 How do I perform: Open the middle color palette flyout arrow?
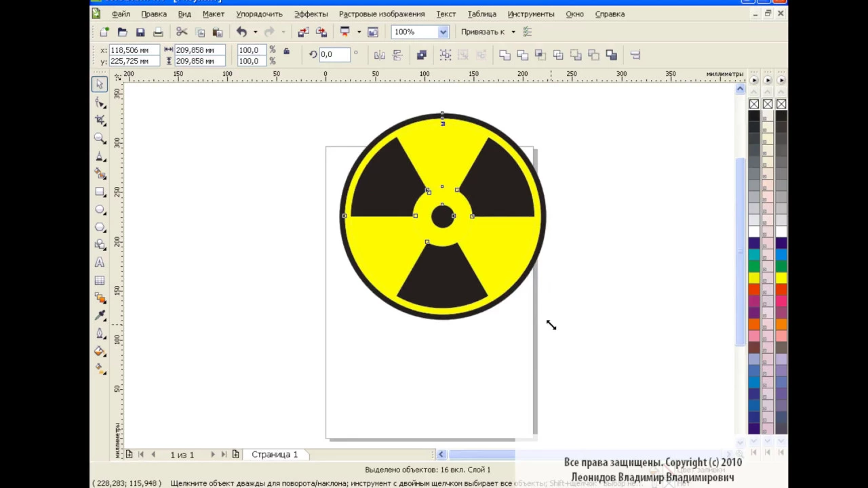tap(768, 80)
